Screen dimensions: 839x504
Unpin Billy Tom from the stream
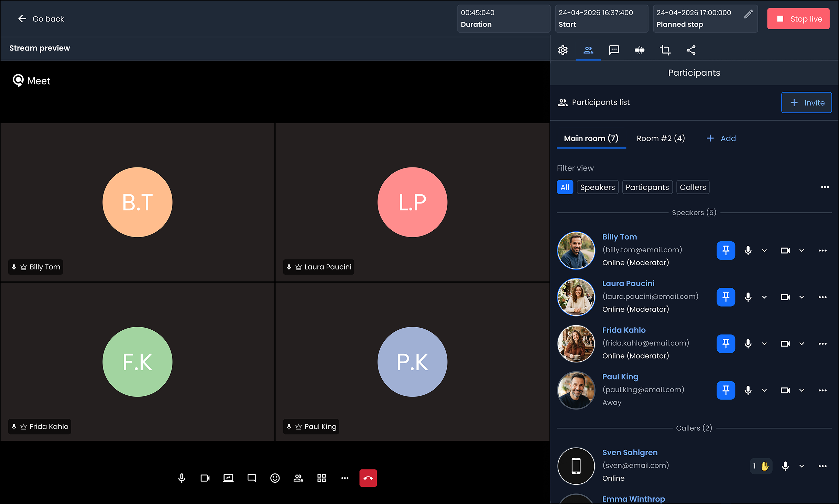pos(726,251)
